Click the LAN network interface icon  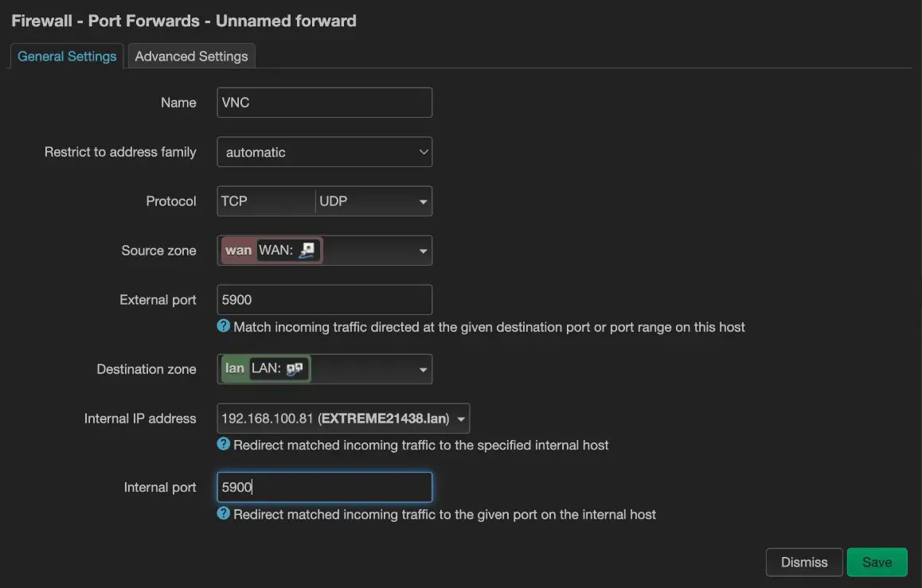[x=295, y=369]
